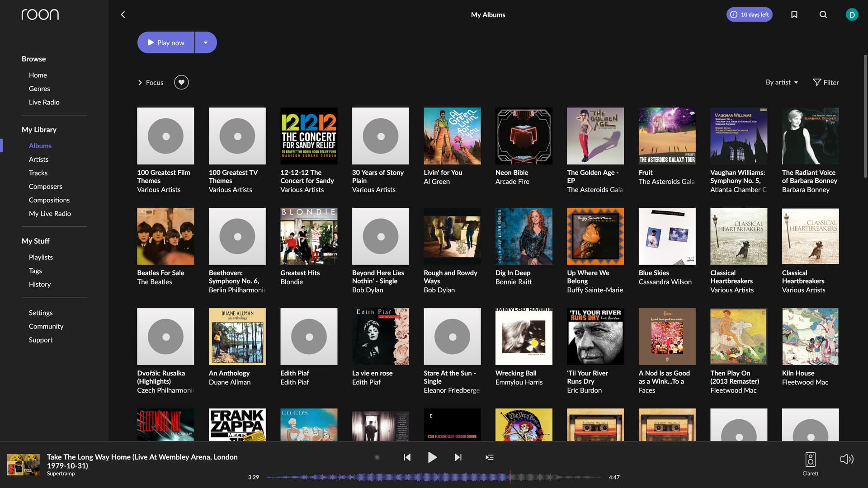The image size is (868, 488).
Task: Go to Artists in My Library
Action: [x=38, y=159]
